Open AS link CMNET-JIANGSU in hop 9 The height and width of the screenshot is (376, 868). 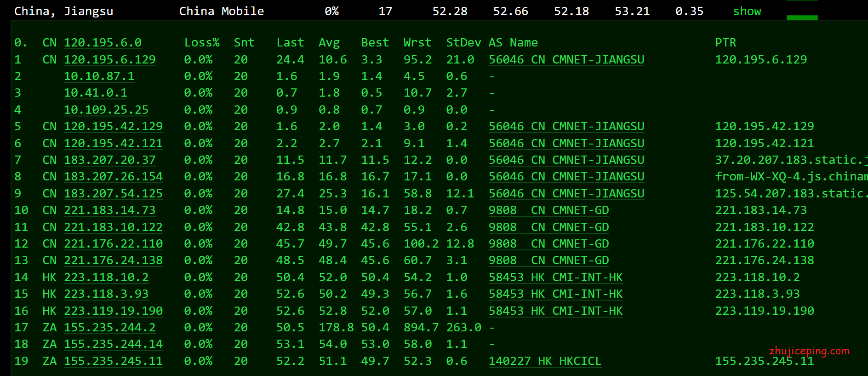[566, 194]
